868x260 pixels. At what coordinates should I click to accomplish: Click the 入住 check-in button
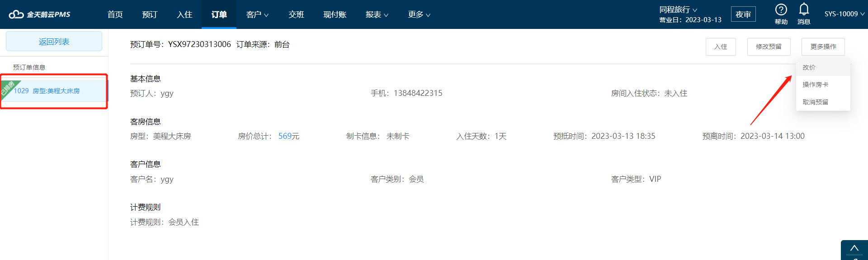pos(721,47)
